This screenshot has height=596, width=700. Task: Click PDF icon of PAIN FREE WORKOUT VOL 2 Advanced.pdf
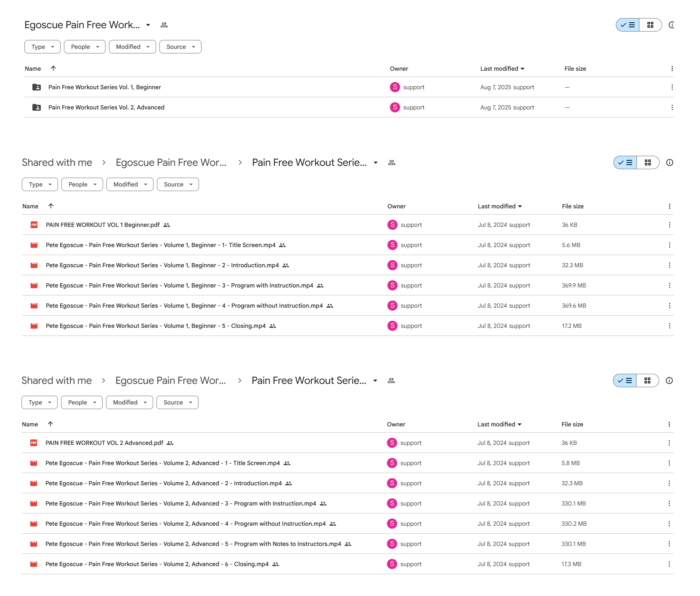coord(34,443)
